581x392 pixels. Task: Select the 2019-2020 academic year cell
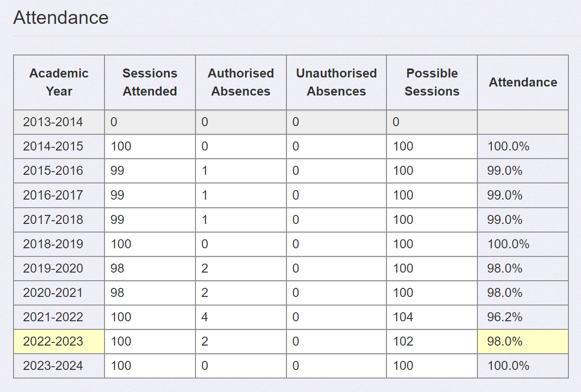tap(59, 269)
